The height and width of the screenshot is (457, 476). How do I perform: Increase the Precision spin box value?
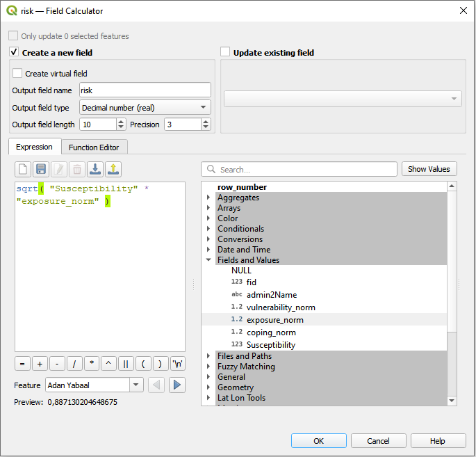[x=206, y=121]
